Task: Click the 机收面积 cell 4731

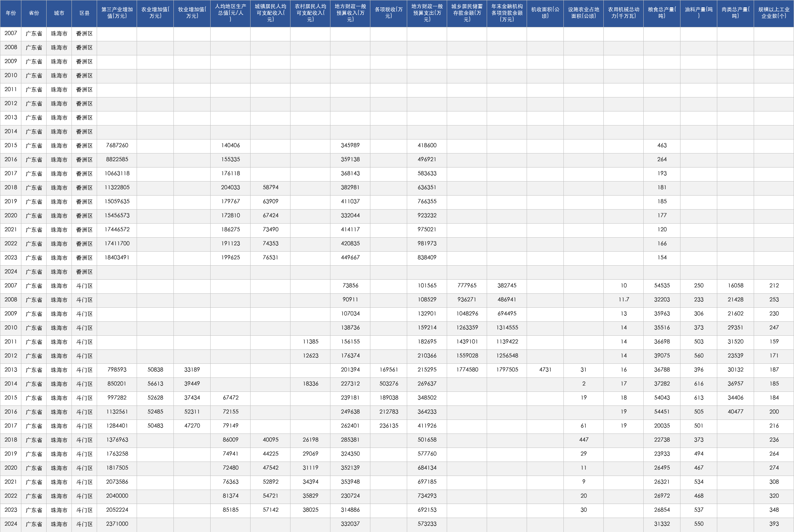Action: tap(545, 370)
